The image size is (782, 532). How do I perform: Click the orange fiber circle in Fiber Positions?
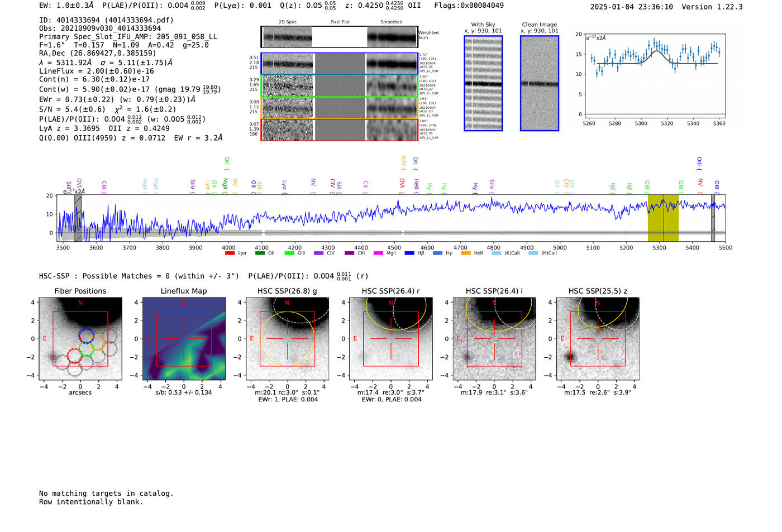98,342
